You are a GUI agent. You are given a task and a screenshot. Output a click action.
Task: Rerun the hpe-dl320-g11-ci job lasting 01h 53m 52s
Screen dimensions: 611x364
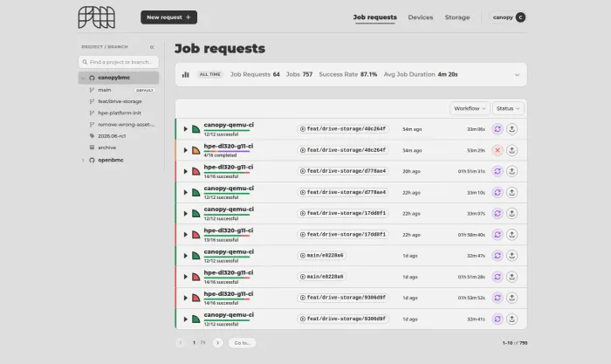[498, 298]
